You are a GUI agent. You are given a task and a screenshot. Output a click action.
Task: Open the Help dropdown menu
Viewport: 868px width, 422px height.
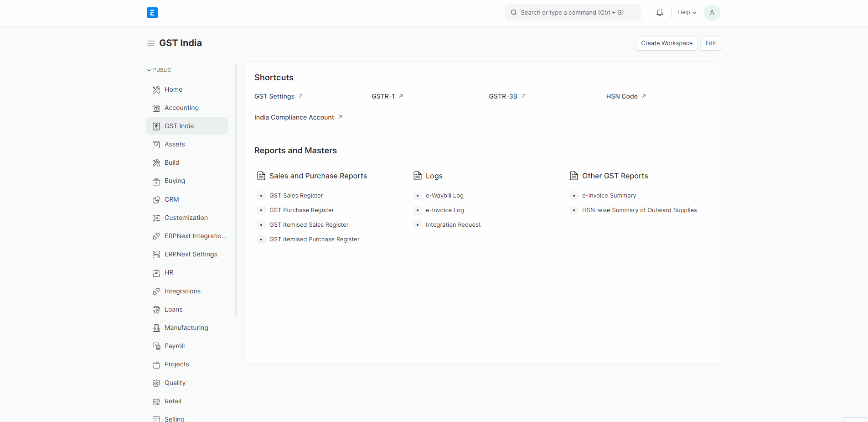coord(687,12)
